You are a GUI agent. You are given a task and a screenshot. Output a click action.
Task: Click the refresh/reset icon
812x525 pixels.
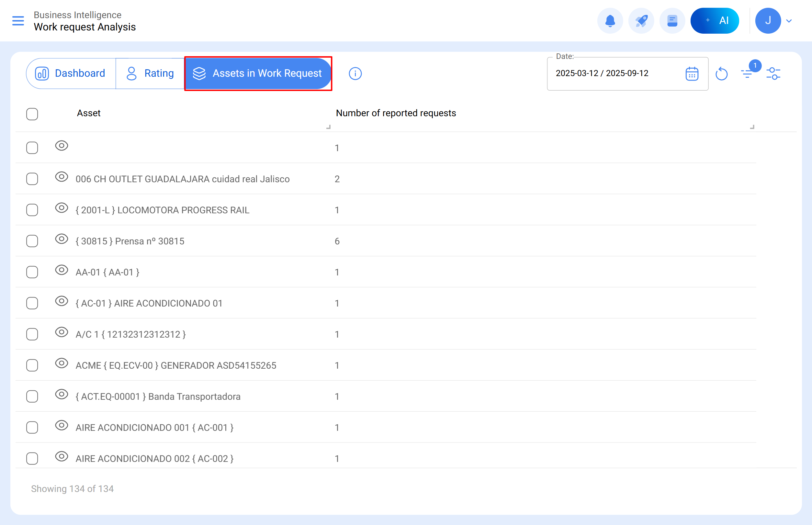pos(722,73)
